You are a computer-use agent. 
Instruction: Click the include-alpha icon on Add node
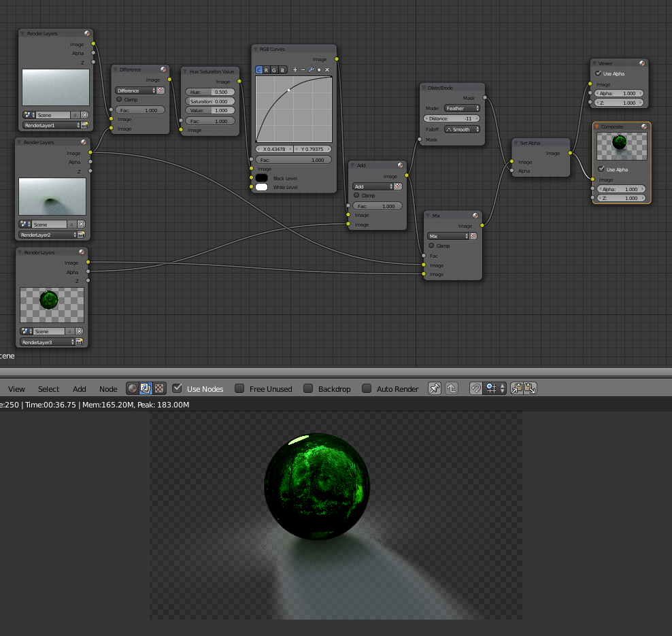398,186
